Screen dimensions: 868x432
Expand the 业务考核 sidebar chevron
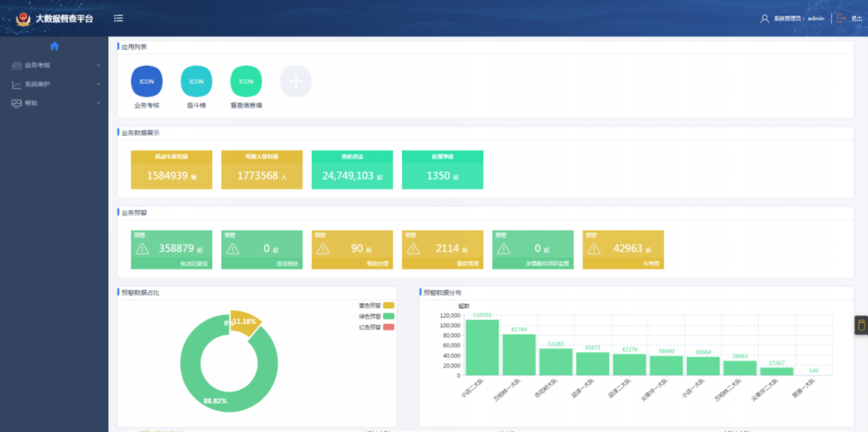point(99,66)
